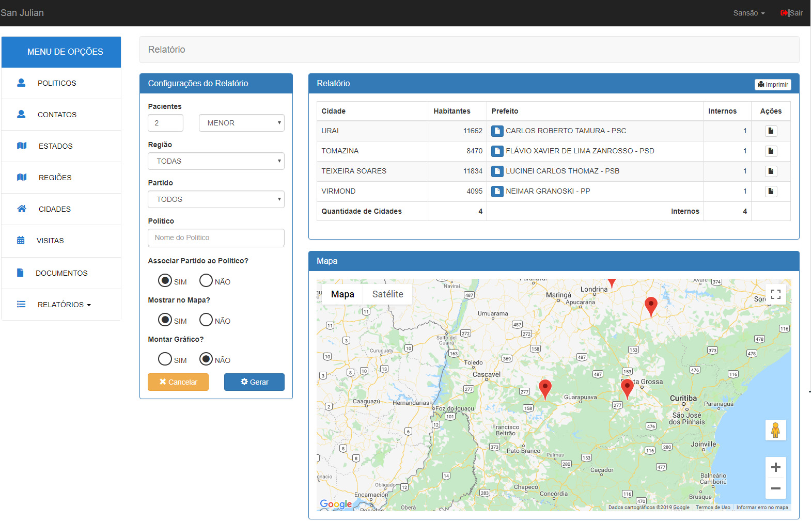Screen dimensions: 812x523
Task: Switch map to Satélite view
Action: click(x=387, y=294)
